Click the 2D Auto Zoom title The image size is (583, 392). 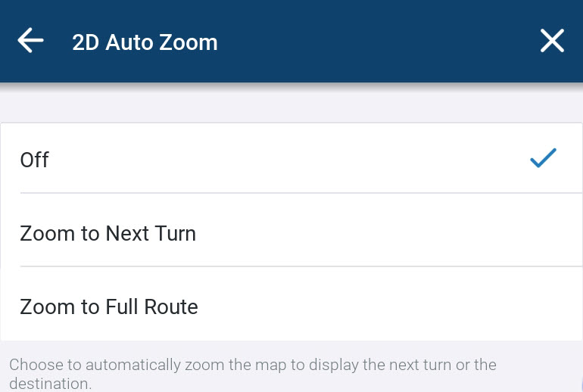coord(145,42)
